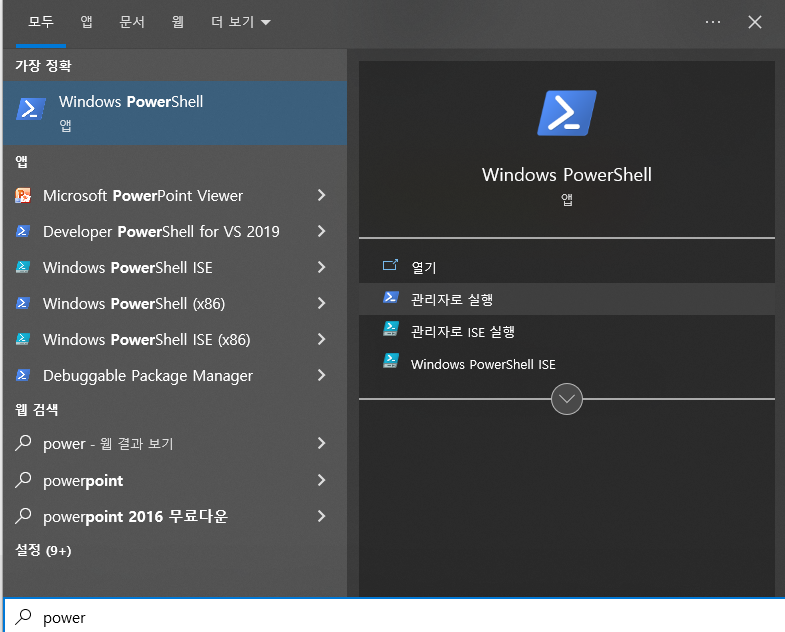Select the 모두 tab

pyautogui.click(x=41, y=22)
